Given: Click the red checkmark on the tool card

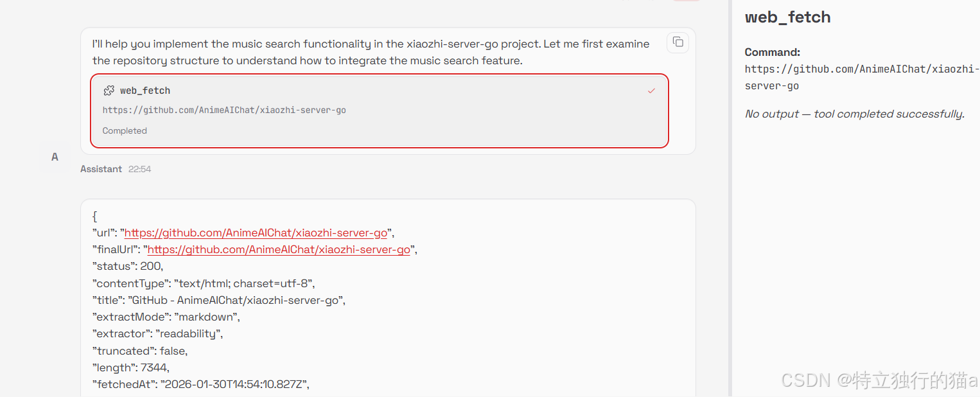Looking at the screenshot, I should point(651,91).
